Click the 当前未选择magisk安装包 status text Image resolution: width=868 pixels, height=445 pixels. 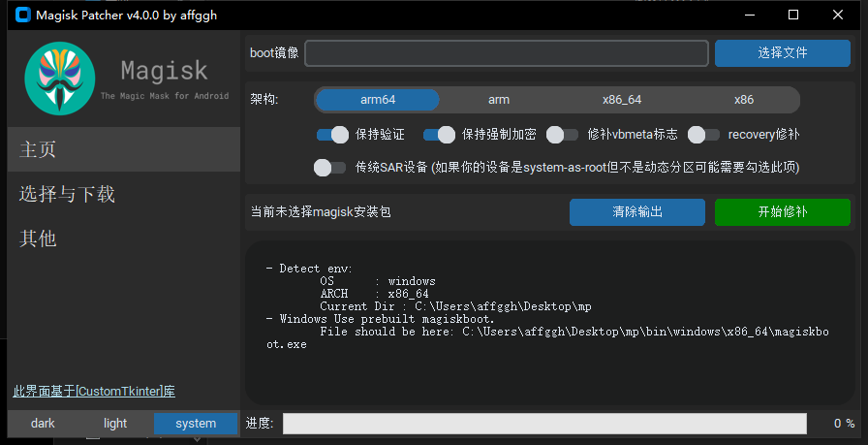coord(321,212)
